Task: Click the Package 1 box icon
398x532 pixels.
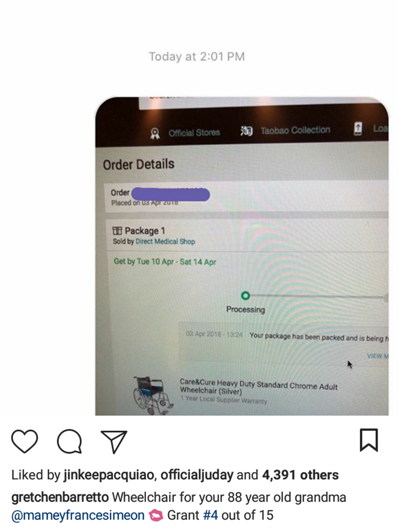Action: (x=117, y=231)
